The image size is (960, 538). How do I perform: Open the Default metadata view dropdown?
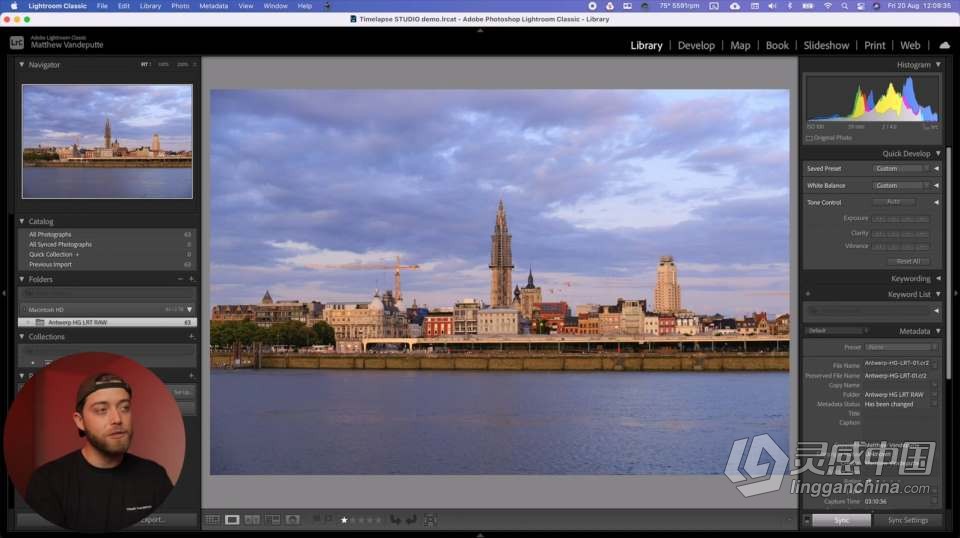[838, 331]
